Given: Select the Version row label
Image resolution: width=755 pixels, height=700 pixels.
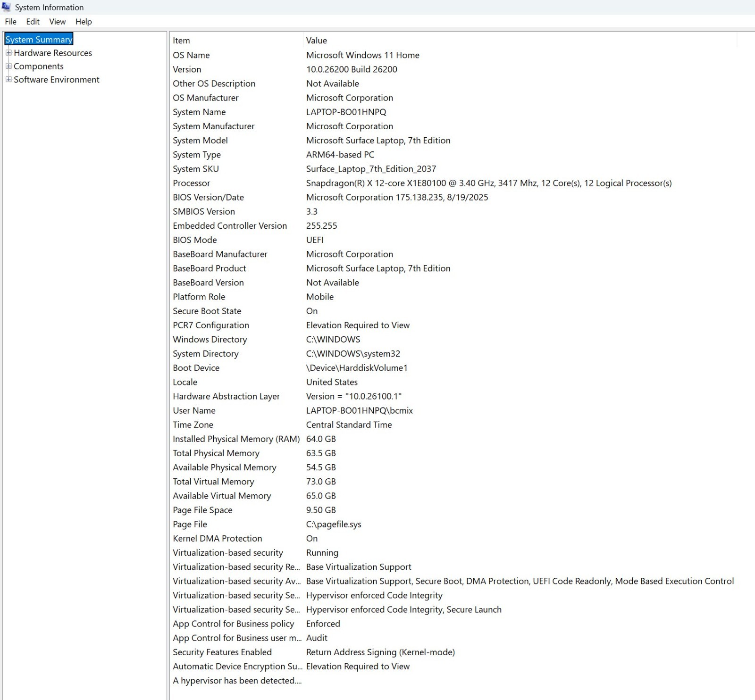Looking at the screenshot, I should click(187, 69).
